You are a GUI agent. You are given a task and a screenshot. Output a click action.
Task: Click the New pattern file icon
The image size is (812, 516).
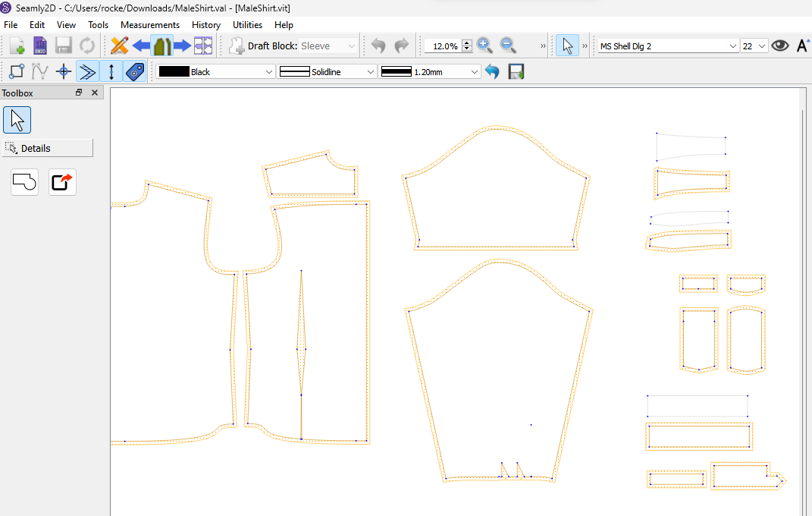pyautogui.click(x=17, y=46)
